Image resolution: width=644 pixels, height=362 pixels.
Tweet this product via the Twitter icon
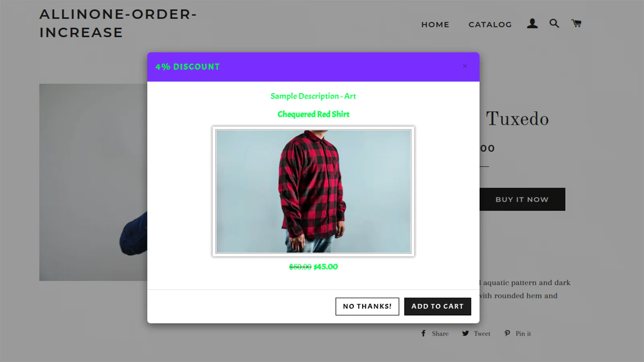(x=476, y=333)
